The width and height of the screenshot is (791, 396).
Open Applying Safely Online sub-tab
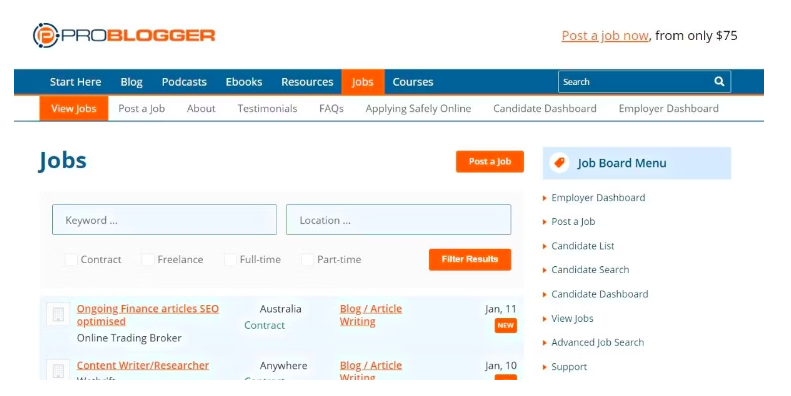click(x=418, y=108)
